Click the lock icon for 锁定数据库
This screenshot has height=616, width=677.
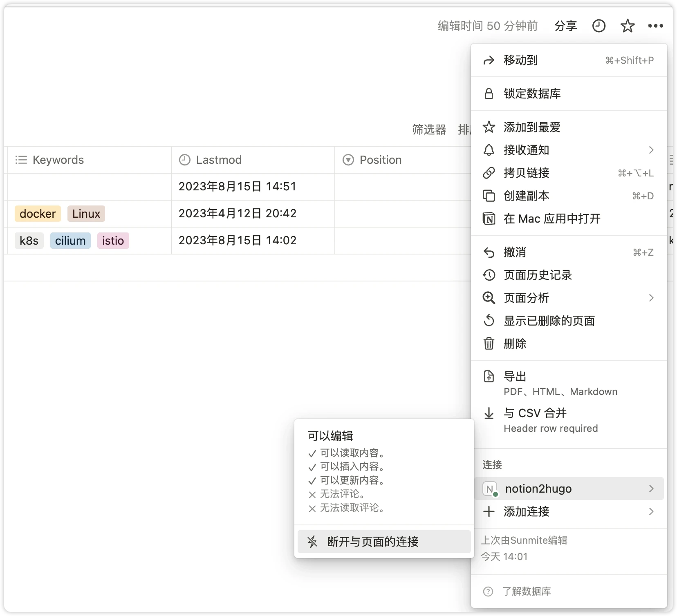[489, 94]
